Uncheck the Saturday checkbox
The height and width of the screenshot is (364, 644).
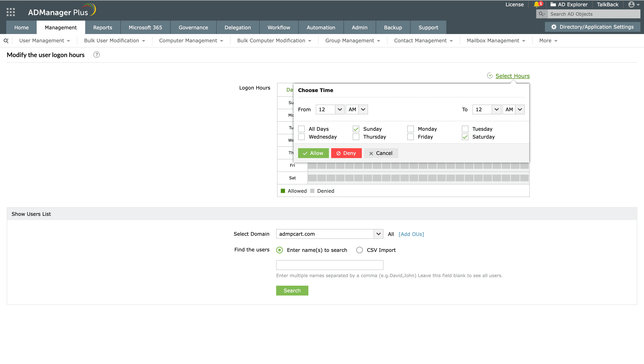465,137
